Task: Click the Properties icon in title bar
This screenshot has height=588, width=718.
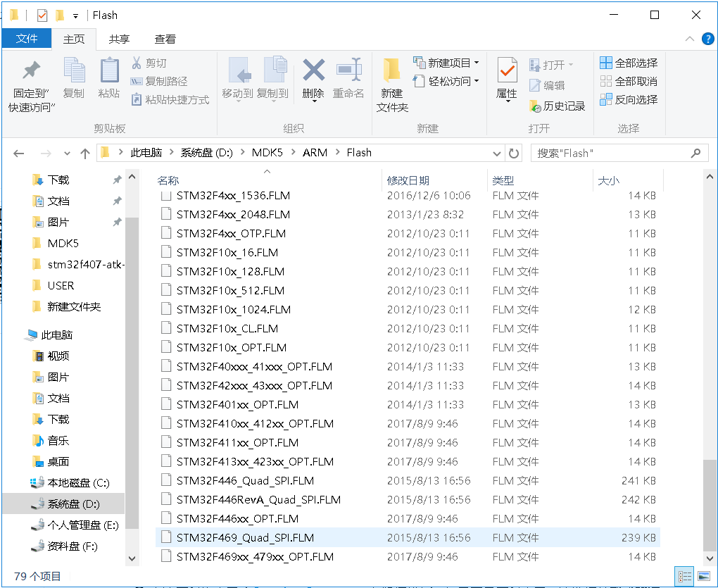Action: click(42, 15)
